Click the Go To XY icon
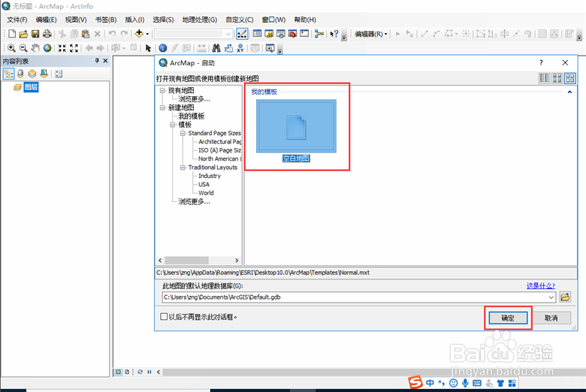586x392 pixels. click(240, 48)
